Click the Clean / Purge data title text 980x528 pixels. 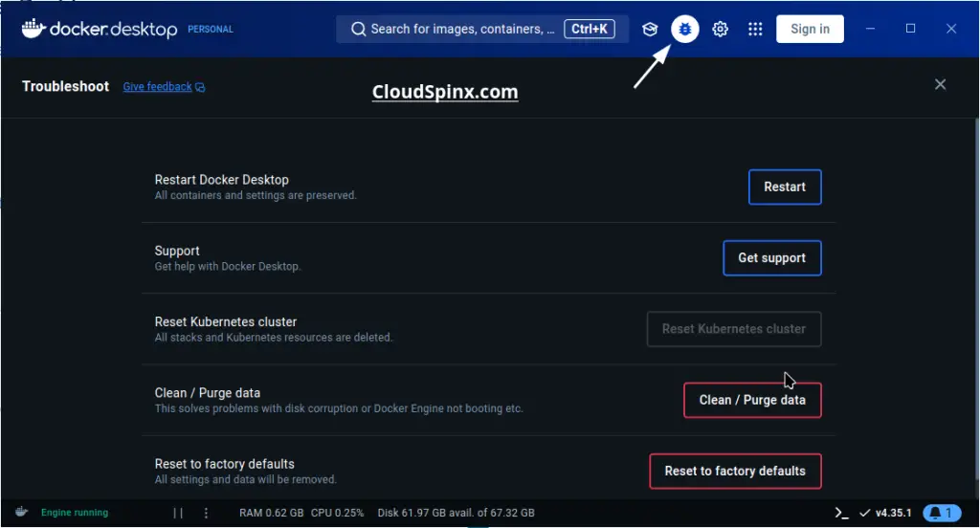coord(208,393)
